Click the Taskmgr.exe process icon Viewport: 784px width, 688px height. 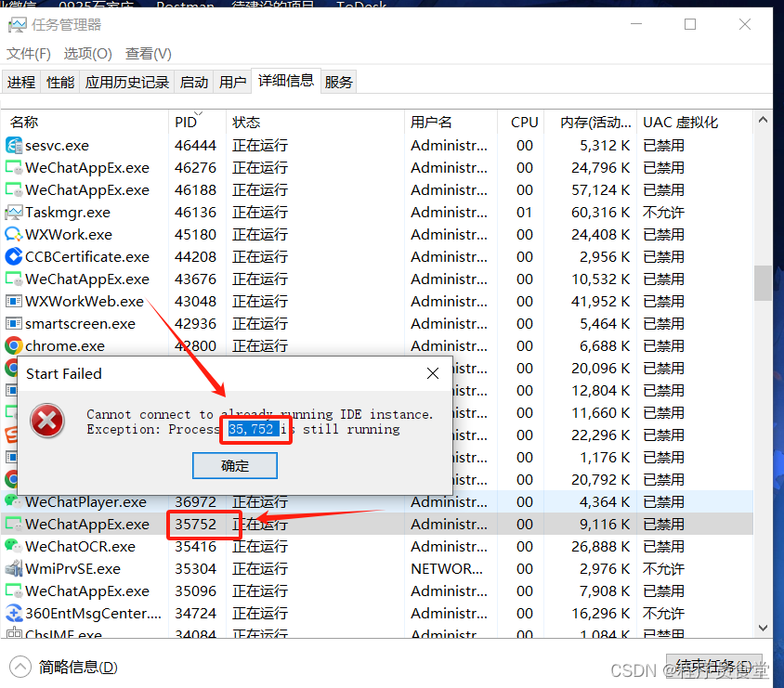pyautogui.click(x=14, y=213)
